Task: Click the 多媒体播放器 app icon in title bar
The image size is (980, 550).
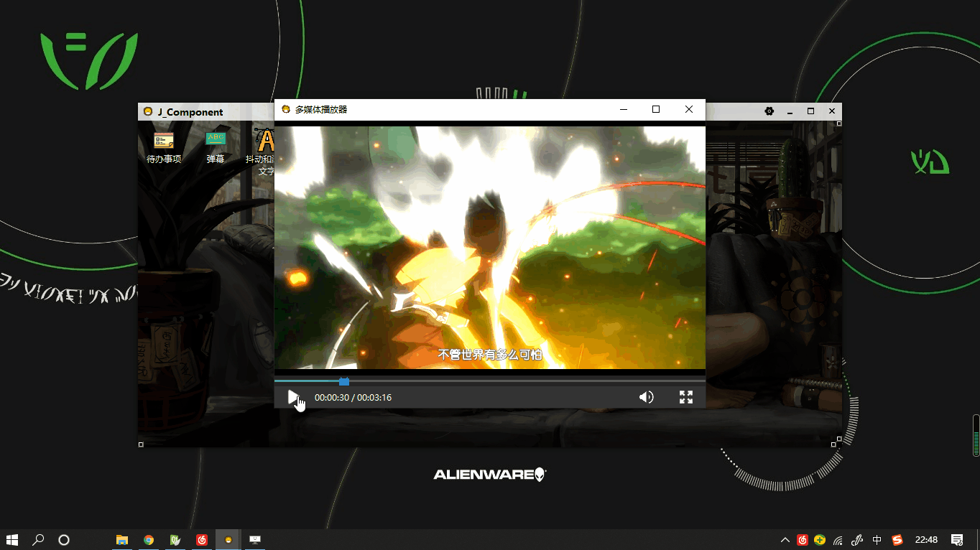Action: coord(285,110)
